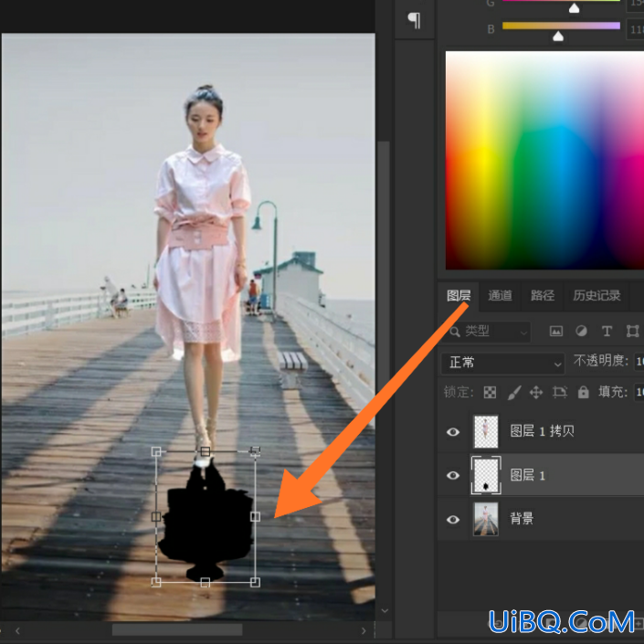Click the canvas scroll right arrow

coord(364,630)
